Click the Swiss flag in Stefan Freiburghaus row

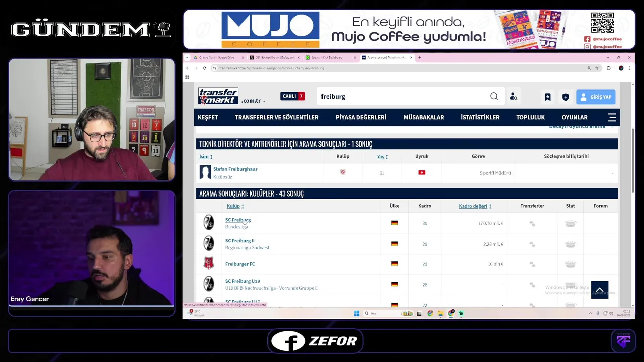pyautogui.click(x=422, y=172)
